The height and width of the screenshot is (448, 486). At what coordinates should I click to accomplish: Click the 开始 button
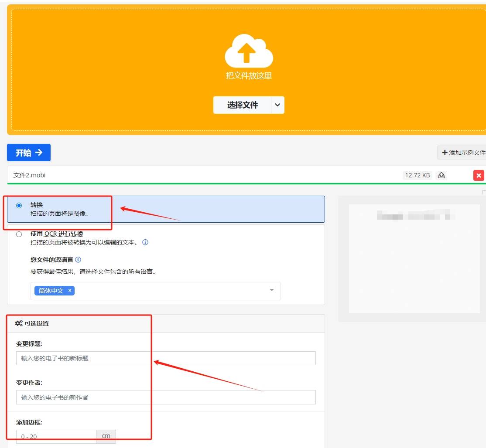point(29,152)
